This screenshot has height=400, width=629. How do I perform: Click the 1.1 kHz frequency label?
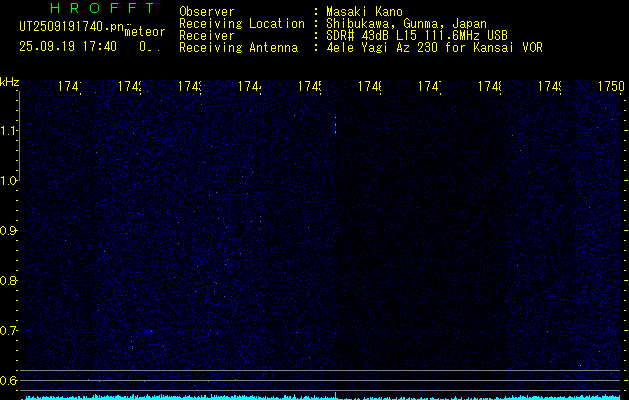[8, 130]
